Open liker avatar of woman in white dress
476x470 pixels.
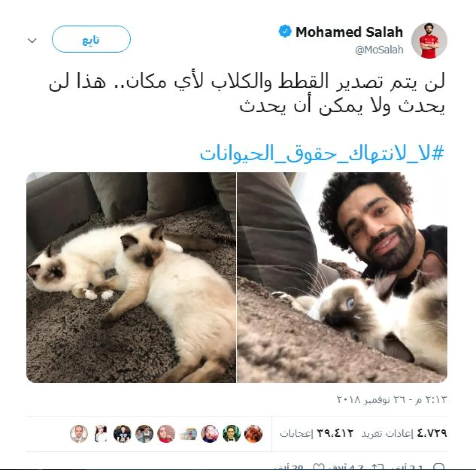pos(101,434)
